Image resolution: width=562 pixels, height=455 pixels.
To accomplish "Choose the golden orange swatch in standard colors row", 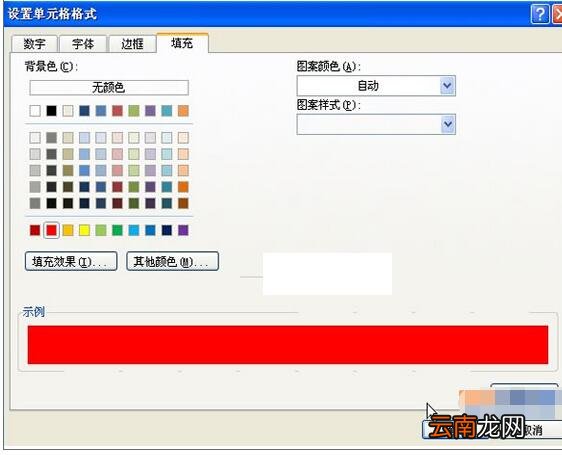I will point(68,230).
